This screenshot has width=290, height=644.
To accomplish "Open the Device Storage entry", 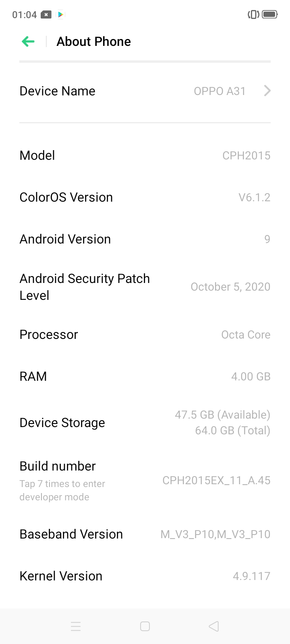I will pyautogui.click(x=145, y=423).
